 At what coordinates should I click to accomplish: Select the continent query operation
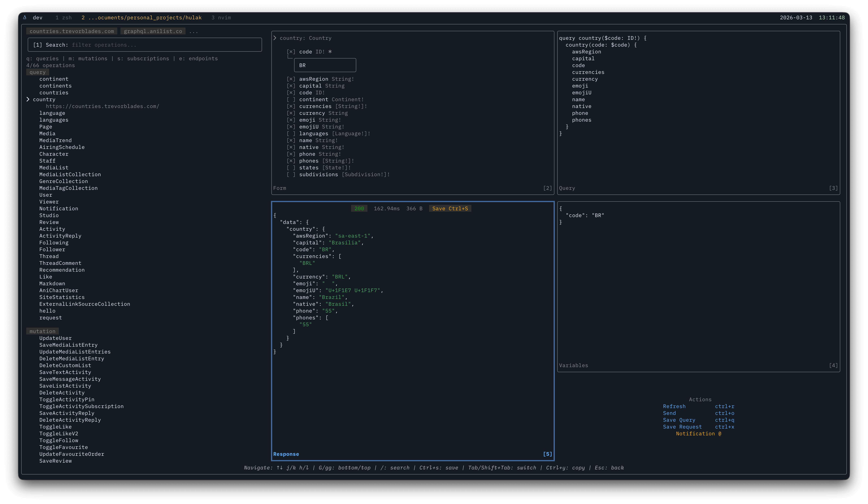click(54, 79)
